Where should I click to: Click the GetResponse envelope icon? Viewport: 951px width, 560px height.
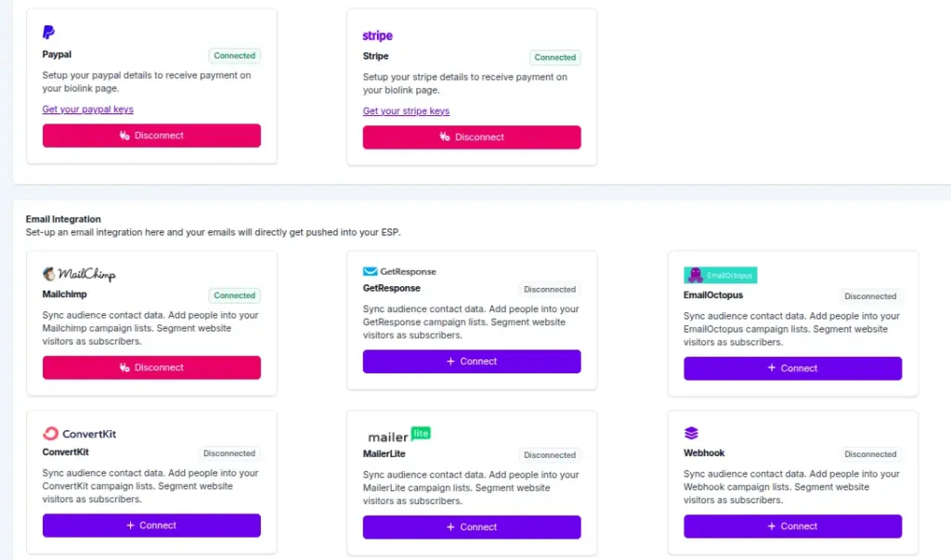click(x=370, y=271)
